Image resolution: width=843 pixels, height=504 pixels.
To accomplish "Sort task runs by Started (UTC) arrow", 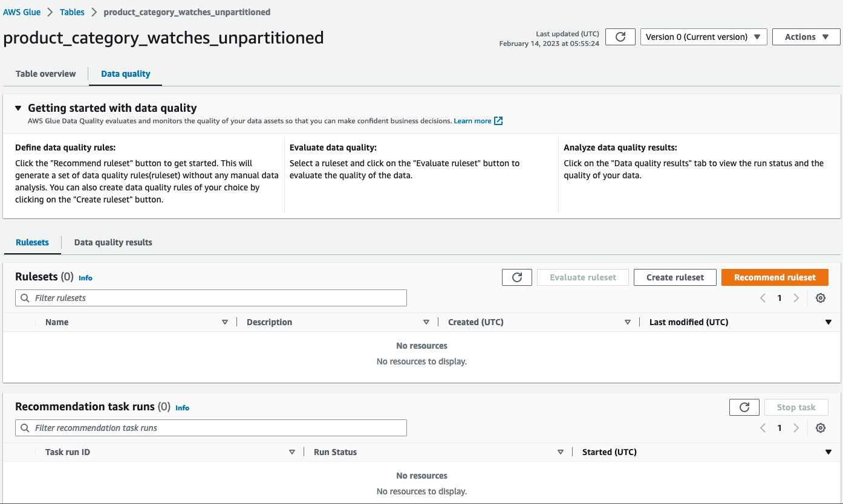I will (828, 452).
